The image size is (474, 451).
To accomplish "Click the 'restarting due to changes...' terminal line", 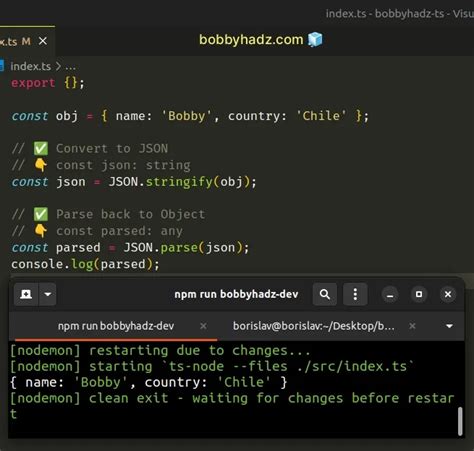I will [x=160, y=351].
